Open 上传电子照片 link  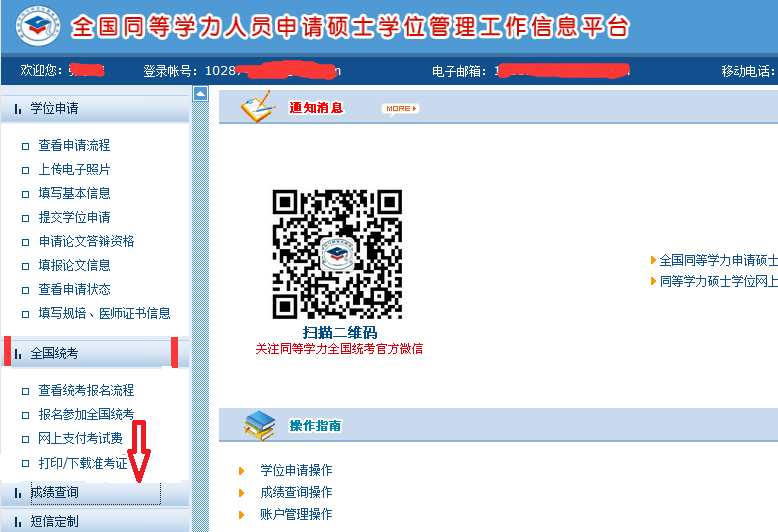[74, 170]
